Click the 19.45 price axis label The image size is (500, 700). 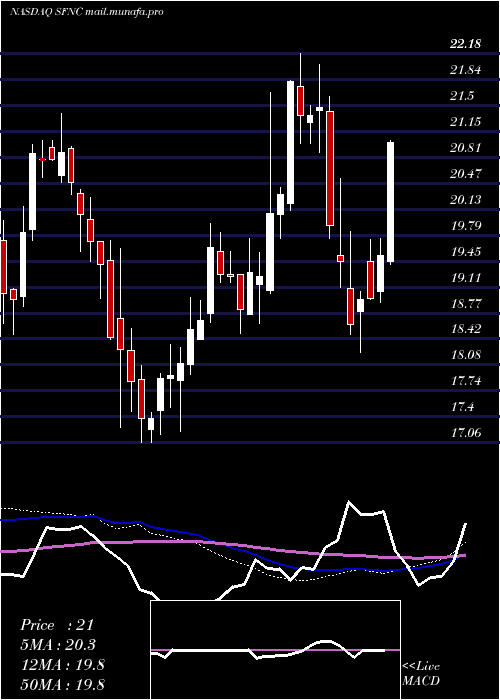tap(466, 252)
